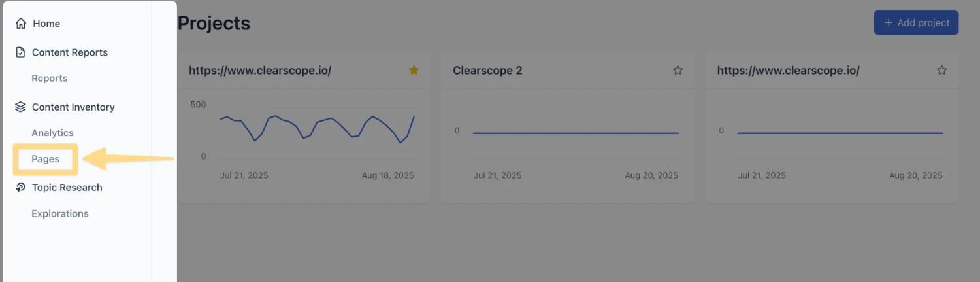Click the Content Reports document icon
Viewport: 980px width, 282px height.
[20, 52]
